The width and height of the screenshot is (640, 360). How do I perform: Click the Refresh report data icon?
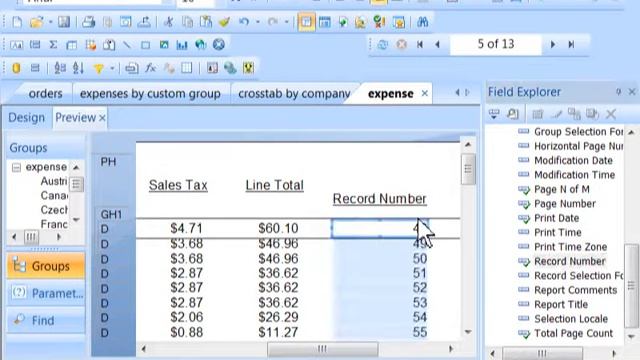(382, 44)
